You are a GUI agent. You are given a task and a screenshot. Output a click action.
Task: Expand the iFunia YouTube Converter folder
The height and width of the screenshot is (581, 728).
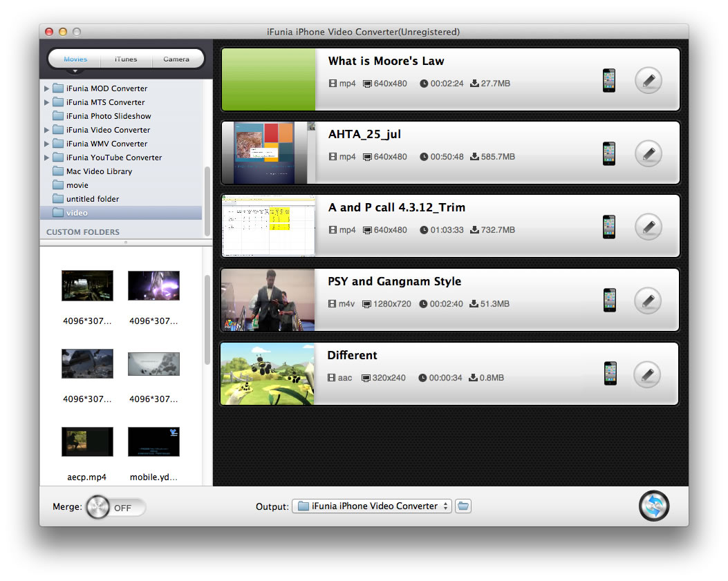tap(46, 158)
